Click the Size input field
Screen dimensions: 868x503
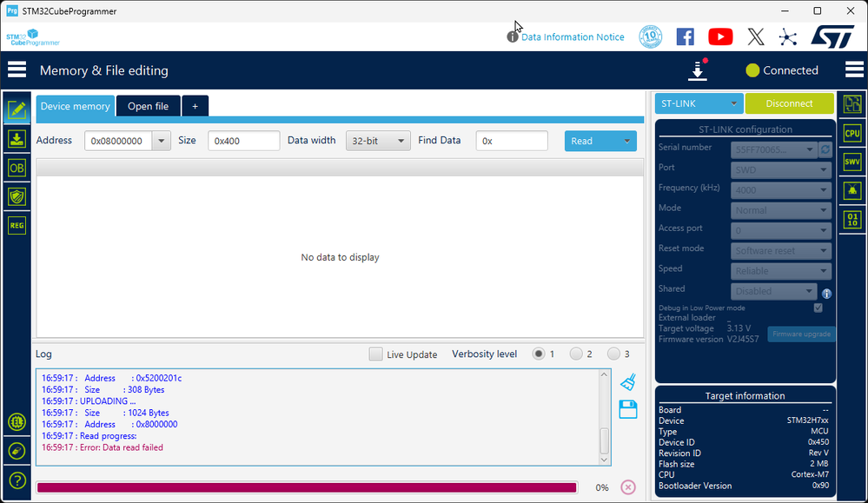[x=243, y=141]
